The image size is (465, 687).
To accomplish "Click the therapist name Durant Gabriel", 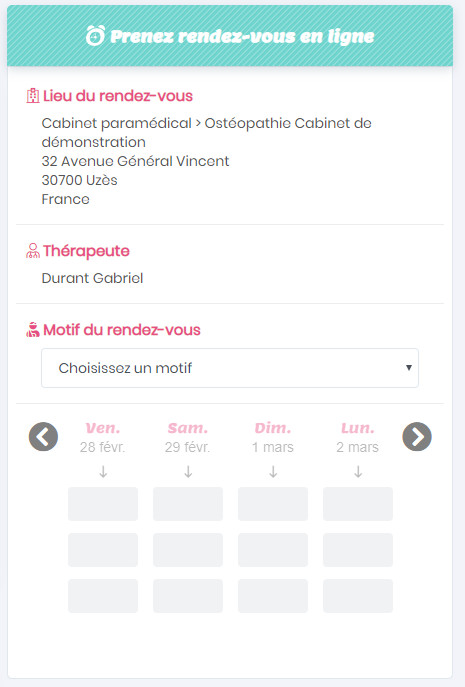I will (92, 278).
